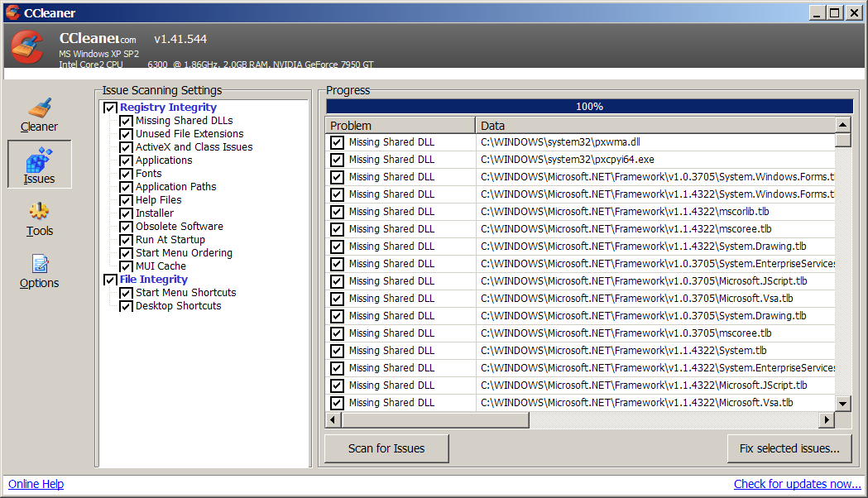The image size is (868, 498).
Task: Toggle Start Menu Ordering checkbox
Action: 127,254
